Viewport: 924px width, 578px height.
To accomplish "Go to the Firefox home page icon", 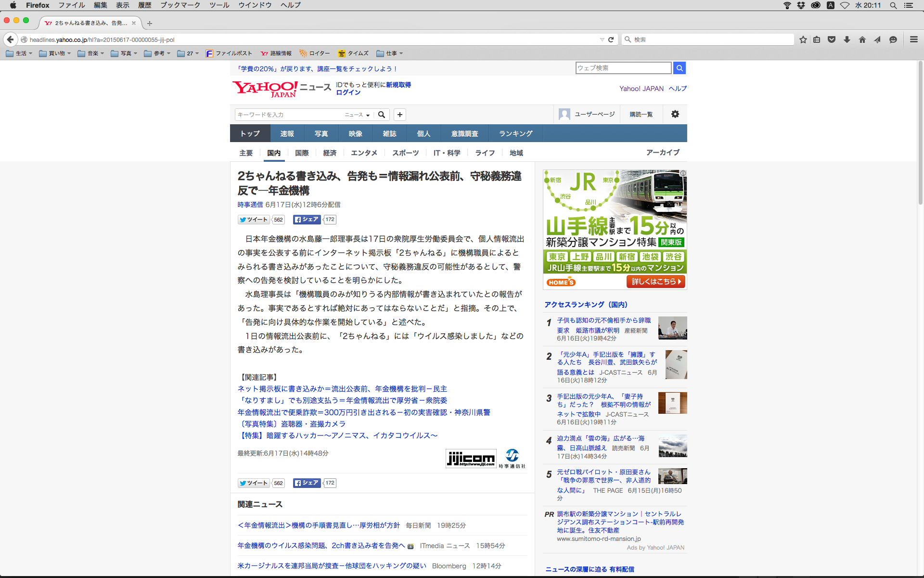I will [862, 39].
